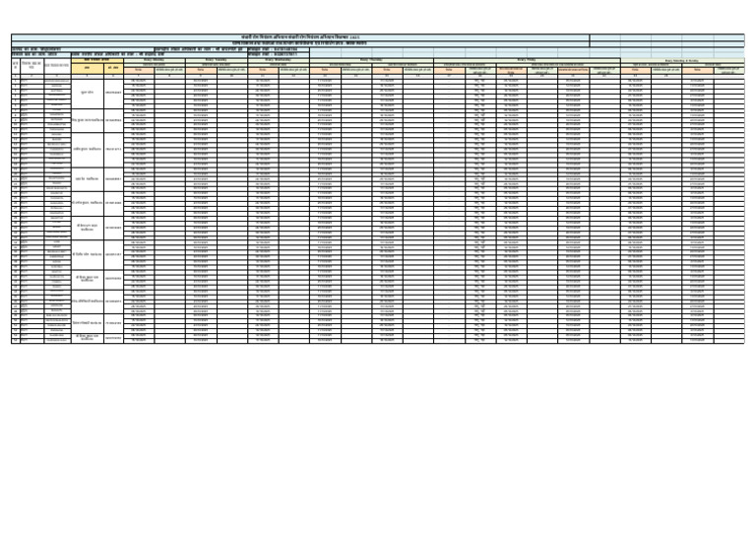Click the "Every Tuesday" column group header

[217, 60]
